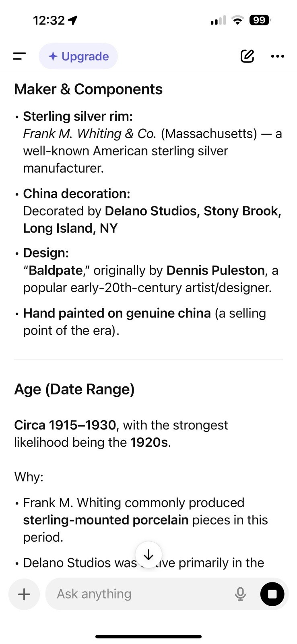
Task: Tap the Upgrade button
Action: coord(78,56)
